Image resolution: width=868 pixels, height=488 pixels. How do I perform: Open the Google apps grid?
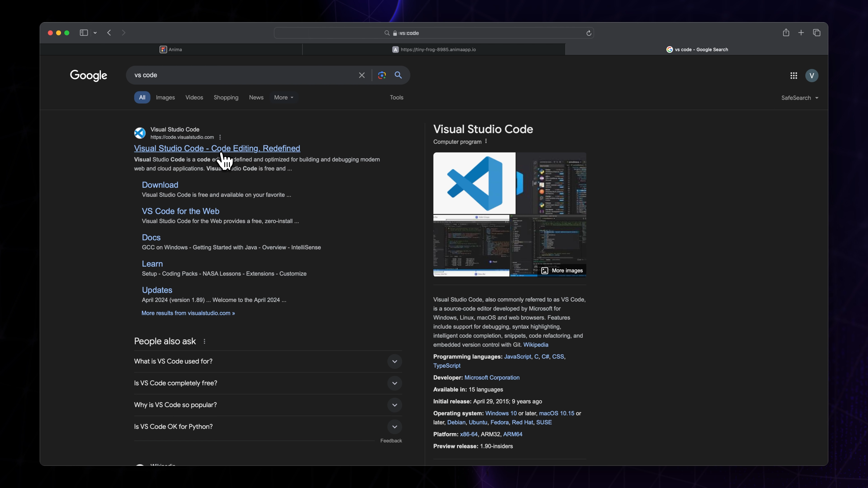pyautogui.click(x=794, y=75)
